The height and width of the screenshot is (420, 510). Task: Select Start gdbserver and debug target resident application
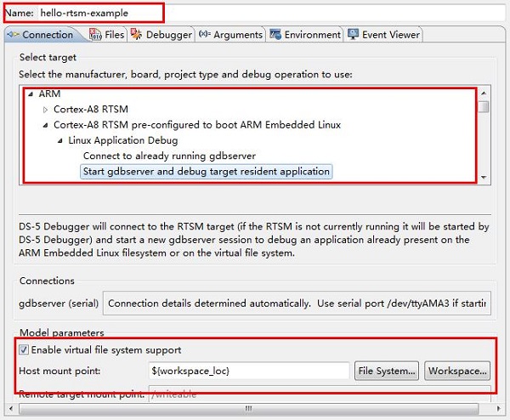(x=207, y=172)
